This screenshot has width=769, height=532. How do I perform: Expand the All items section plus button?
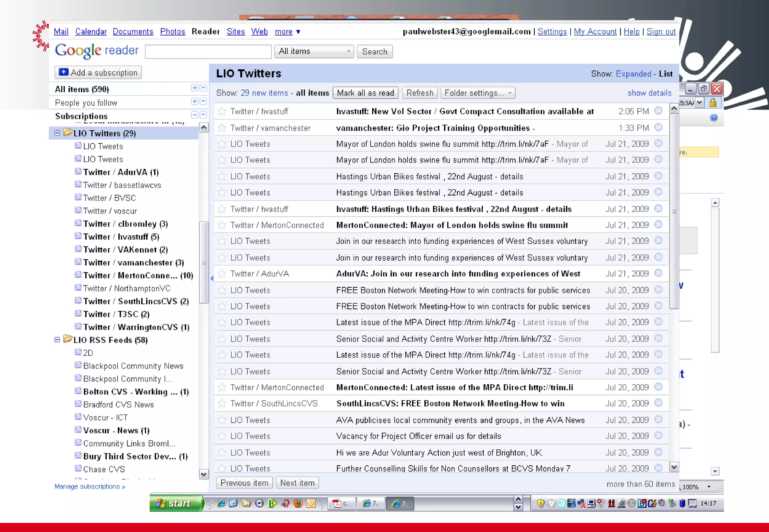195,88
